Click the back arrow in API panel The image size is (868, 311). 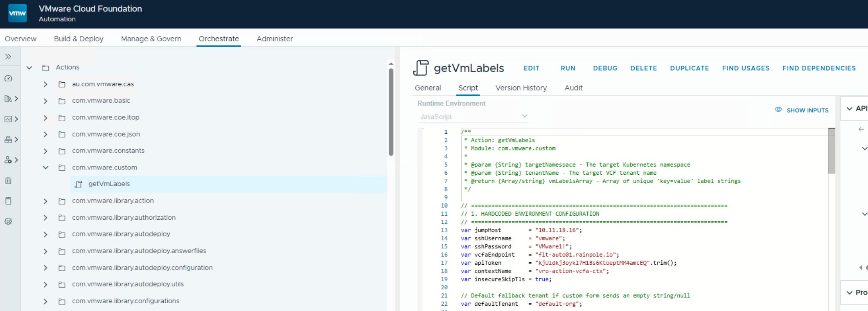(x=861, y=129)
